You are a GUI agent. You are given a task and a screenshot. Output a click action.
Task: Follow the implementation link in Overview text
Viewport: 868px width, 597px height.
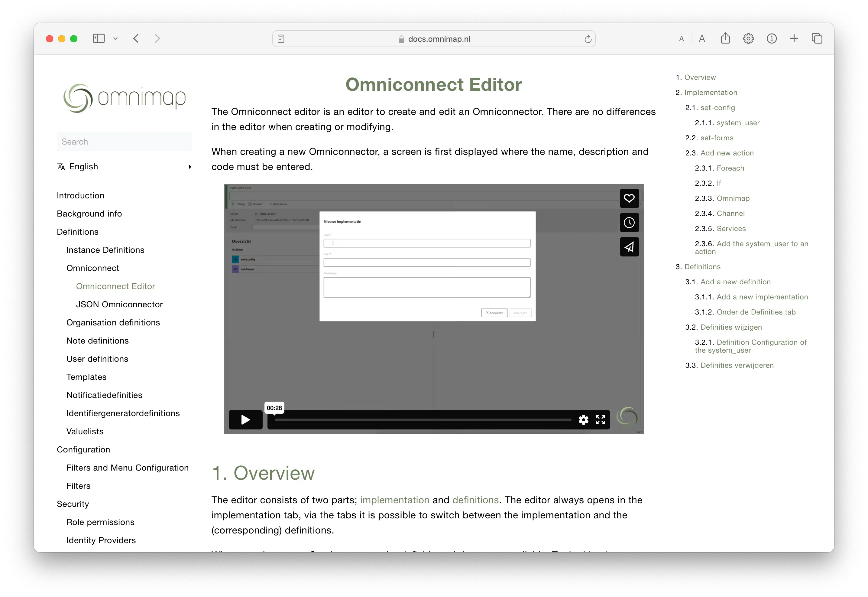(395, 500)
